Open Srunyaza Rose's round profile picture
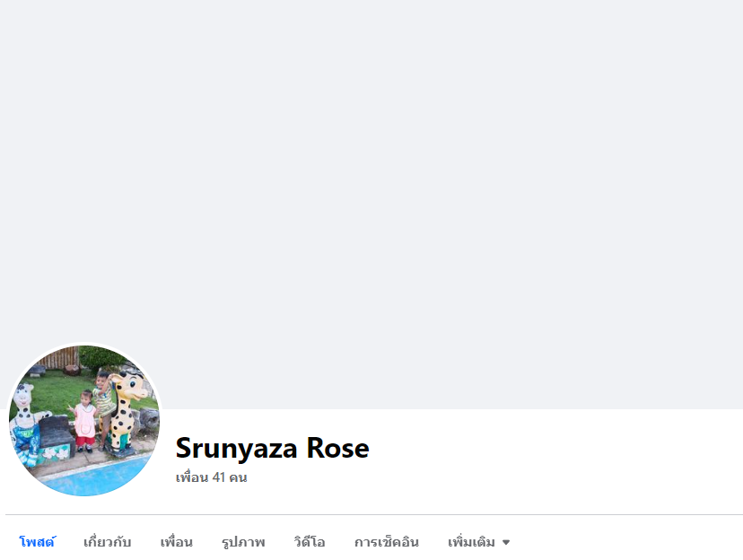Screen dimensions: 743x560 click(84, 421)
